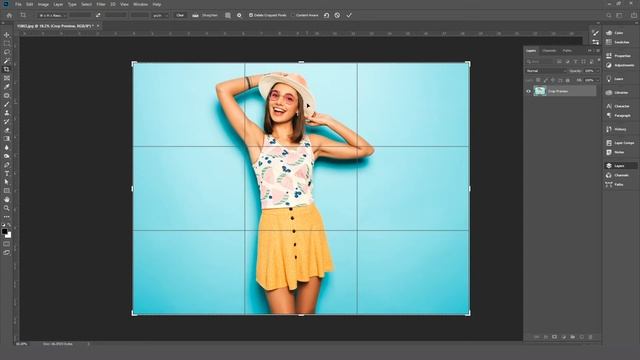This screenshot has height=360, width=640.
Task: Open the Swatches panel button
Action: coord(618,42)
